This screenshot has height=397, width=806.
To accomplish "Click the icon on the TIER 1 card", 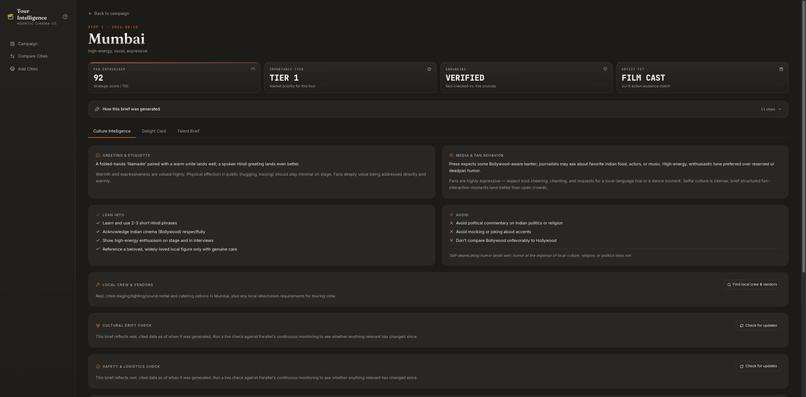I will [429, 69].
